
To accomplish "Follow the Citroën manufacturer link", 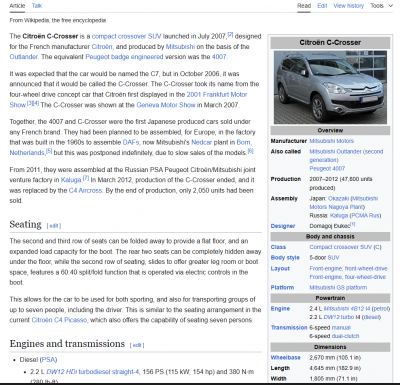I will tap(102, 47).
